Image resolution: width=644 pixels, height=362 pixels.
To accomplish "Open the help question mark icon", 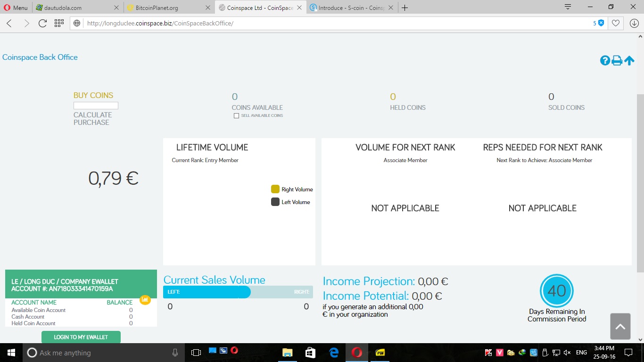I will pos(605,61).
